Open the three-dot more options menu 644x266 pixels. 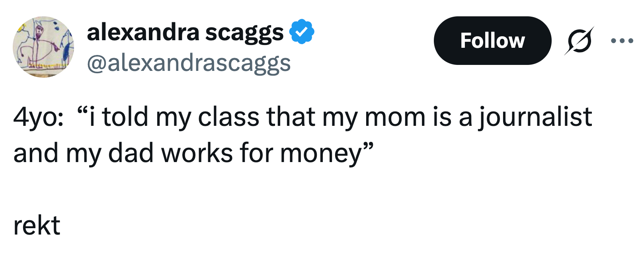pos(622,41)
